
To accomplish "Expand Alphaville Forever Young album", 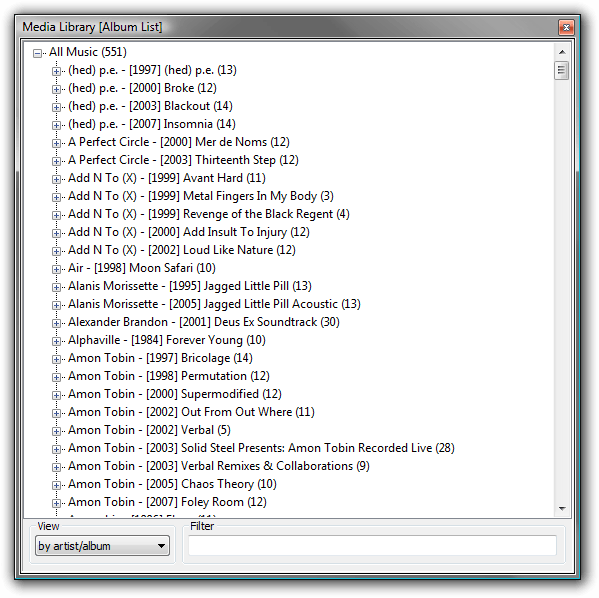I will click(x=57, y=341).
